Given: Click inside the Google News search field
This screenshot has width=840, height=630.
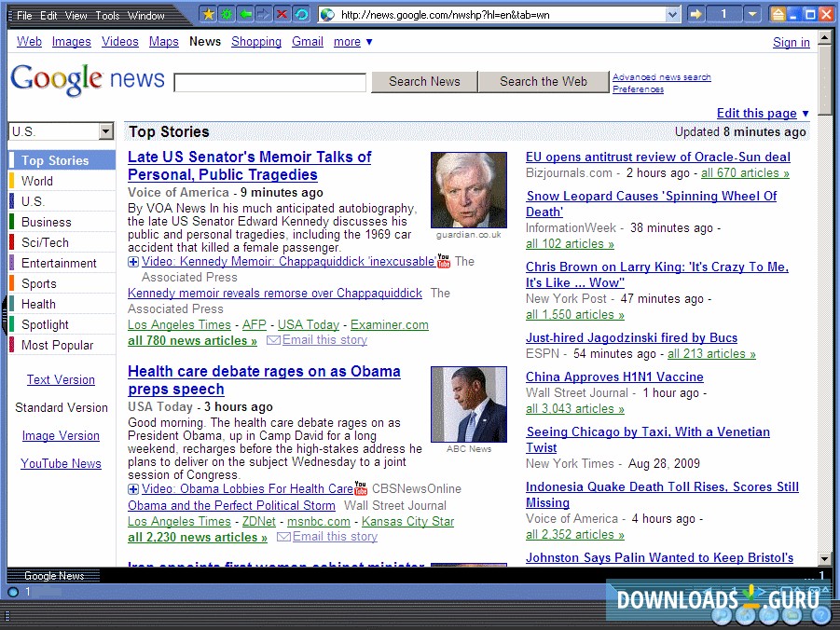Looking at the screenshot, I should (x=270, y=83).
